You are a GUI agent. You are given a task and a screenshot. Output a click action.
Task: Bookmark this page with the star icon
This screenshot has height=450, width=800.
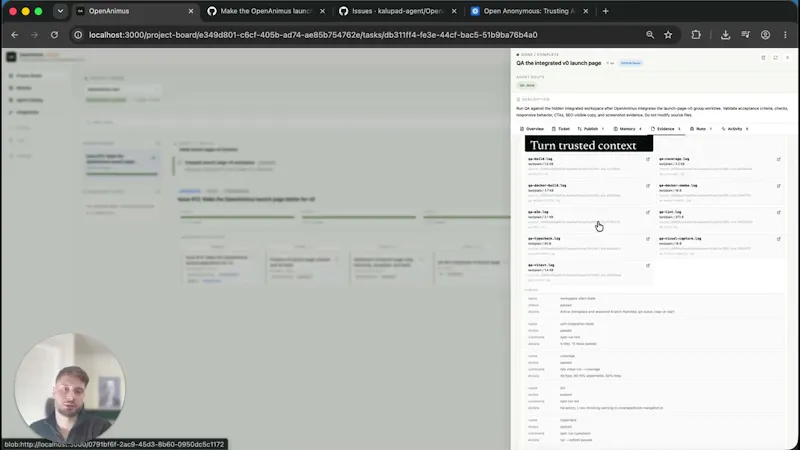pos(668,35)
